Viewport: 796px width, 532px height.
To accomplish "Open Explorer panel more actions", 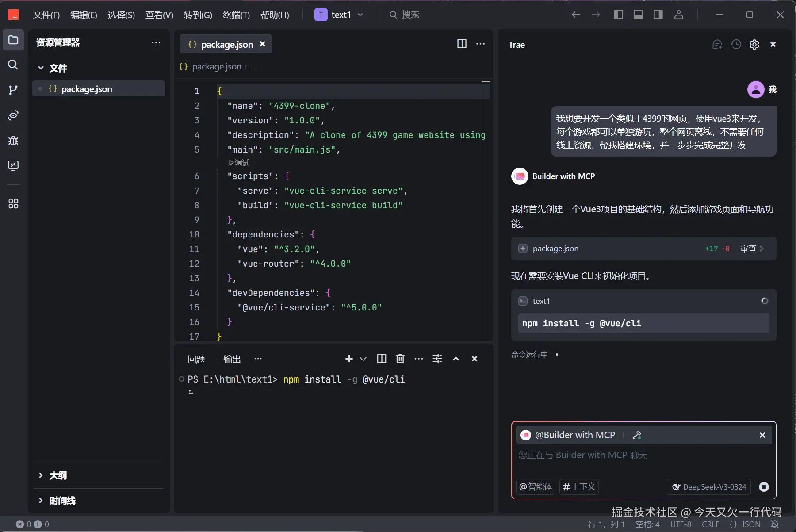I will [156, 42].
